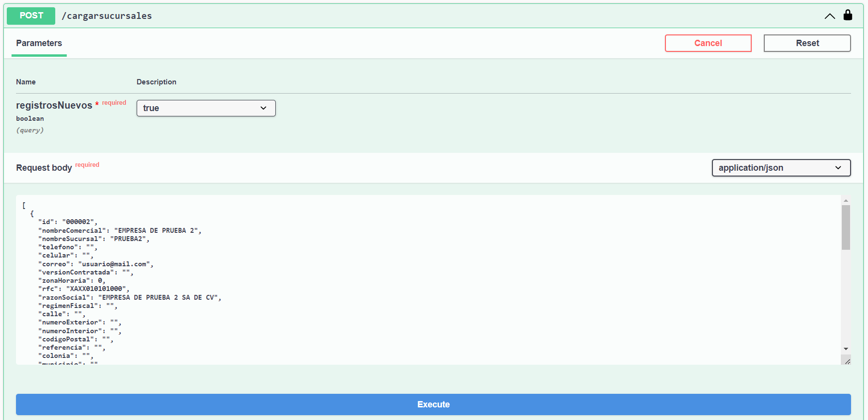Viewport: 868px width, 420px height.
Task: Click the "nombreSucursal": "PRUEBA2" line
Action: [94, 239]
